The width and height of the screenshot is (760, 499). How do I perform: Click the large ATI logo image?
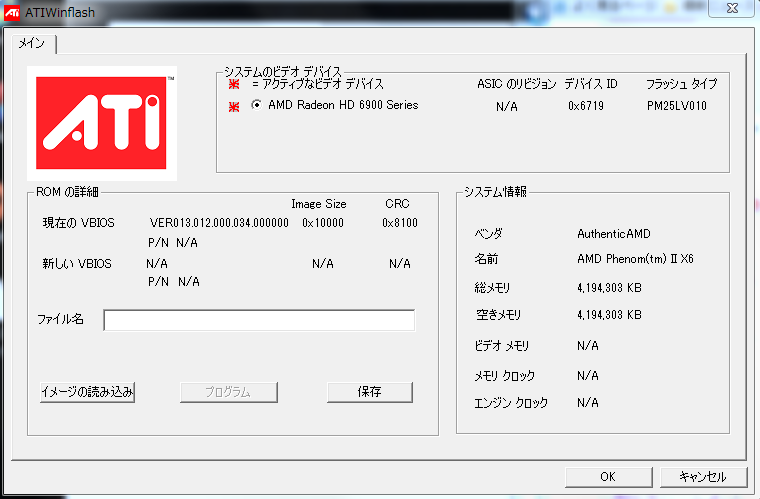(102, 123)
